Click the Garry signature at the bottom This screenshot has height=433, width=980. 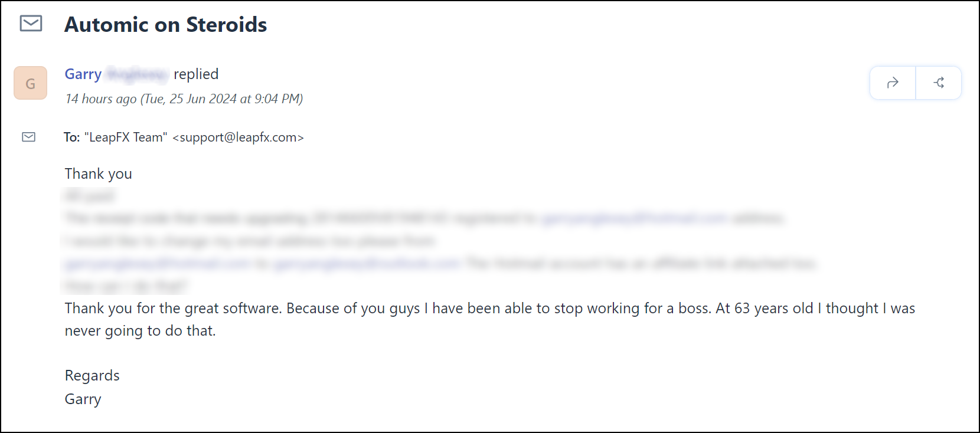point(83,399)
